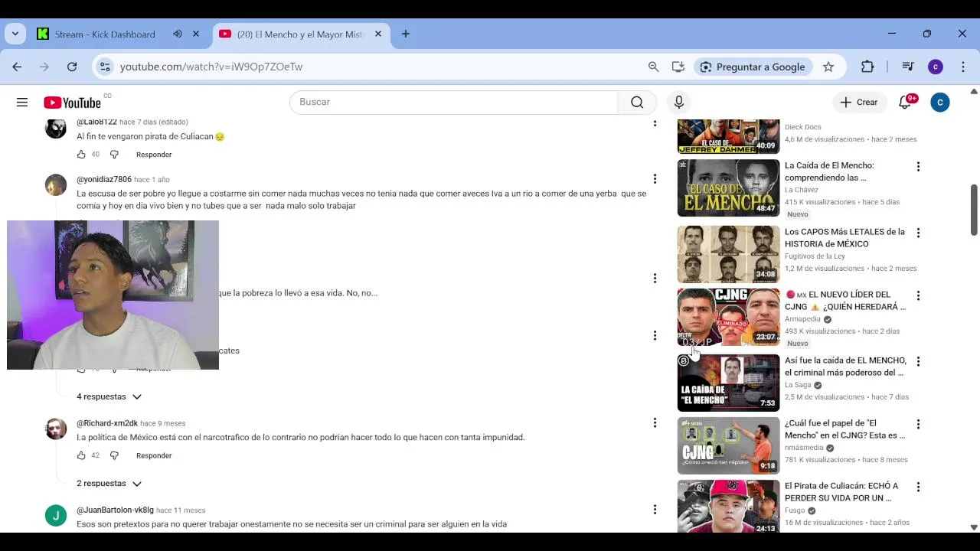The height and width of the screenshot is (551, 980).
Task: Bookmark this page with star icon
Action: click(828, 67)
